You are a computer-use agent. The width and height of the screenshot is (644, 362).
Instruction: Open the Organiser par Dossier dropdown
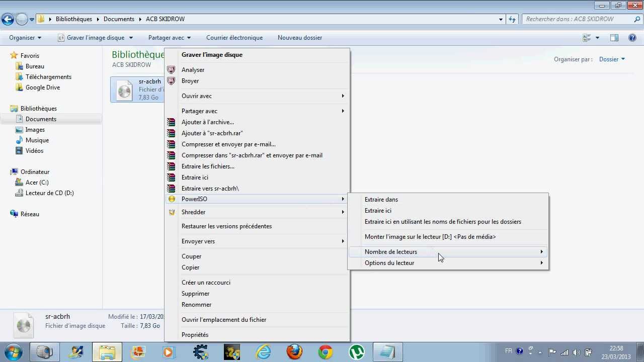point(612,59)
